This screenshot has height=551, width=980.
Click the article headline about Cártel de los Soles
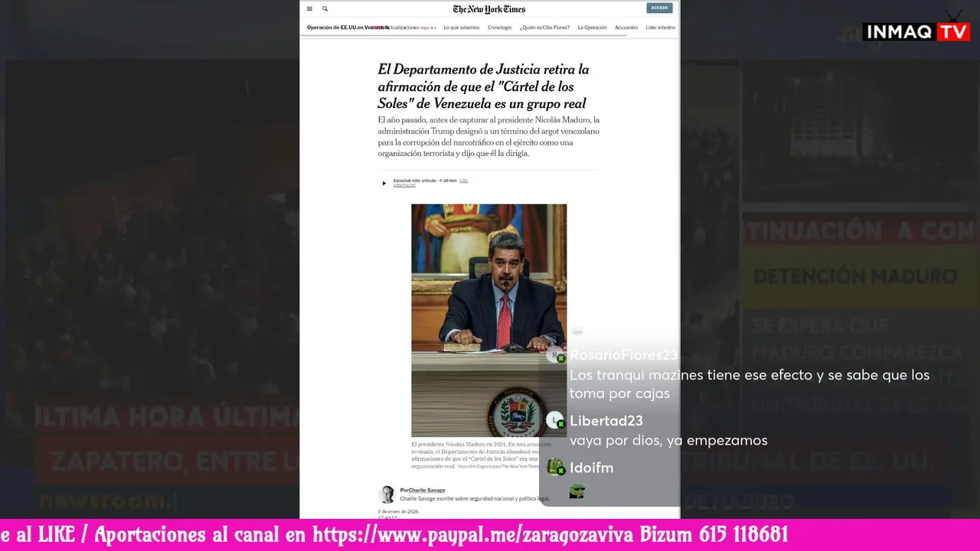pyautogui.click(x=483, y=86)
